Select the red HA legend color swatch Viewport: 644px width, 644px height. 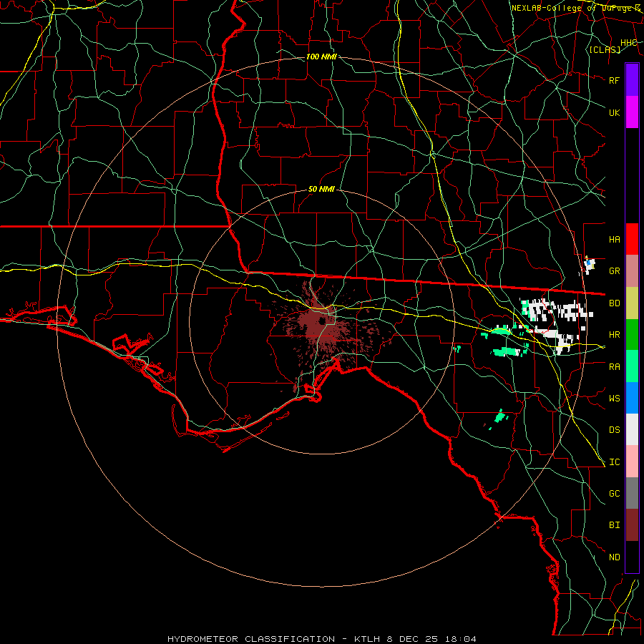pos(632,239)
